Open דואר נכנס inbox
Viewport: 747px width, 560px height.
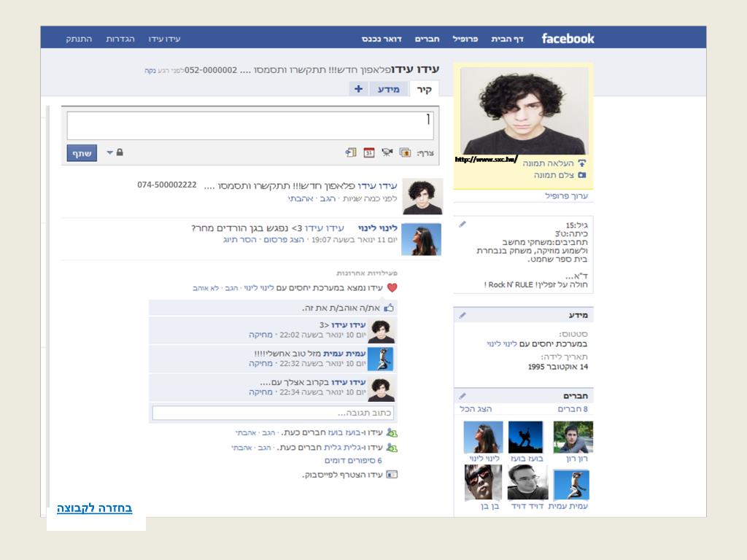click(x=382, y=39)
